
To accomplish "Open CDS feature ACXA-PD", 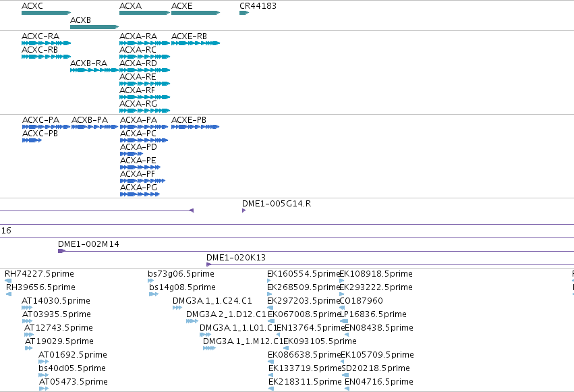I will (x=132, y=154).
